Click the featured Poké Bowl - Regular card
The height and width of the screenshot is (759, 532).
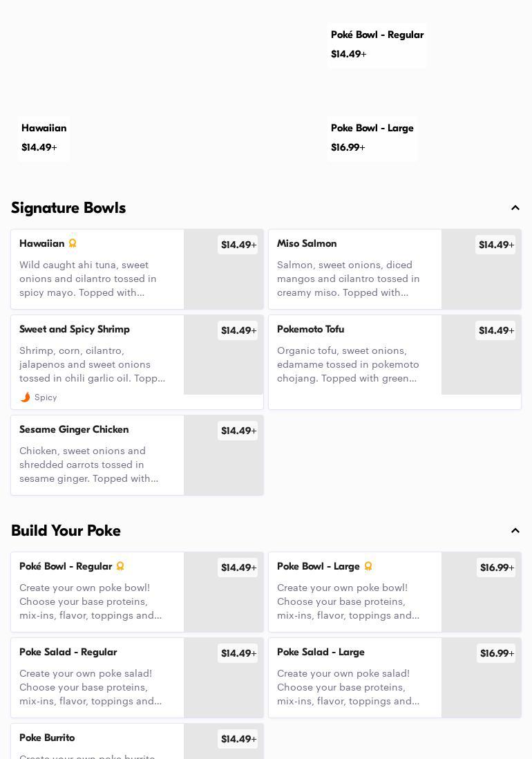(x=377, y=44)
